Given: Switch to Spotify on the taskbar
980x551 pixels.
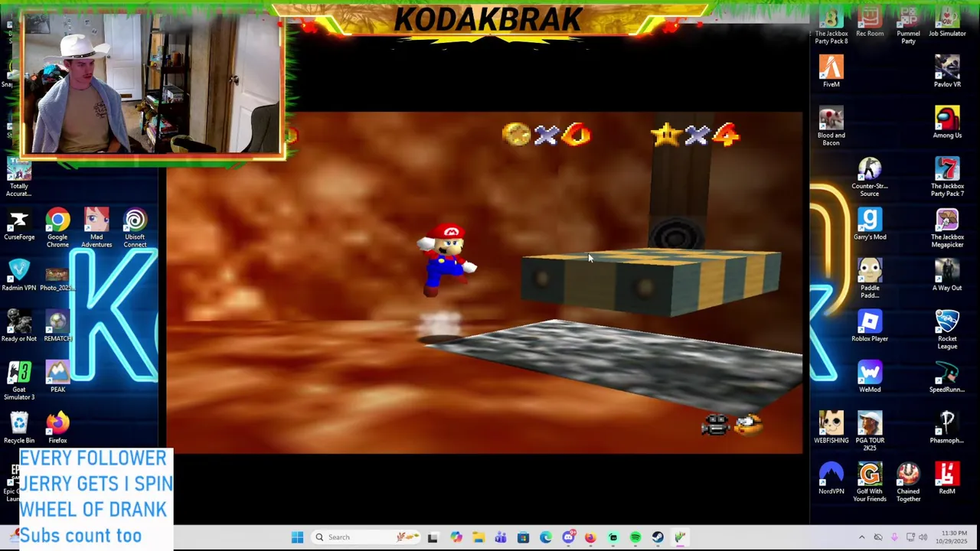Looking at the screenshot, I should [635, 537].
